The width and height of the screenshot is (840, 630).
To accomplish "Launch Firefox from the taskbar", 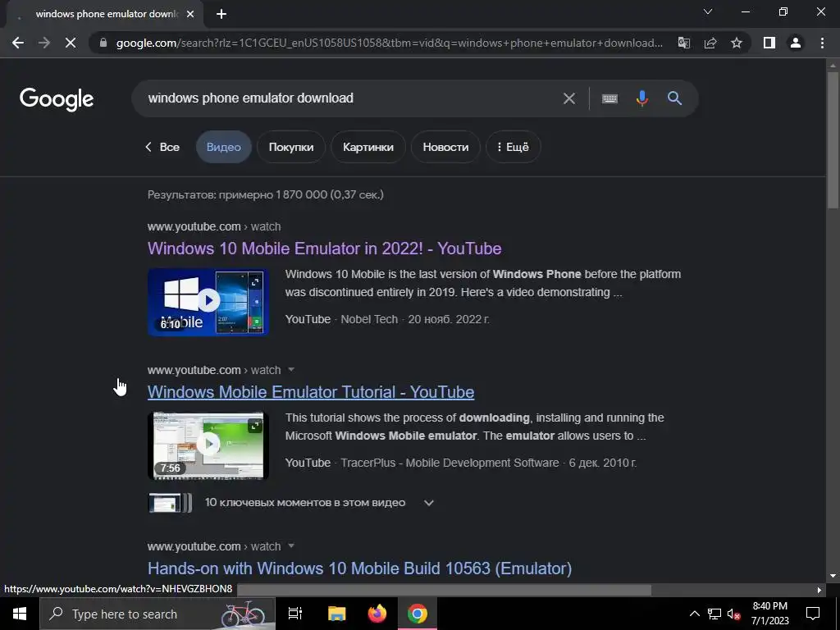I will pos(377,614).
